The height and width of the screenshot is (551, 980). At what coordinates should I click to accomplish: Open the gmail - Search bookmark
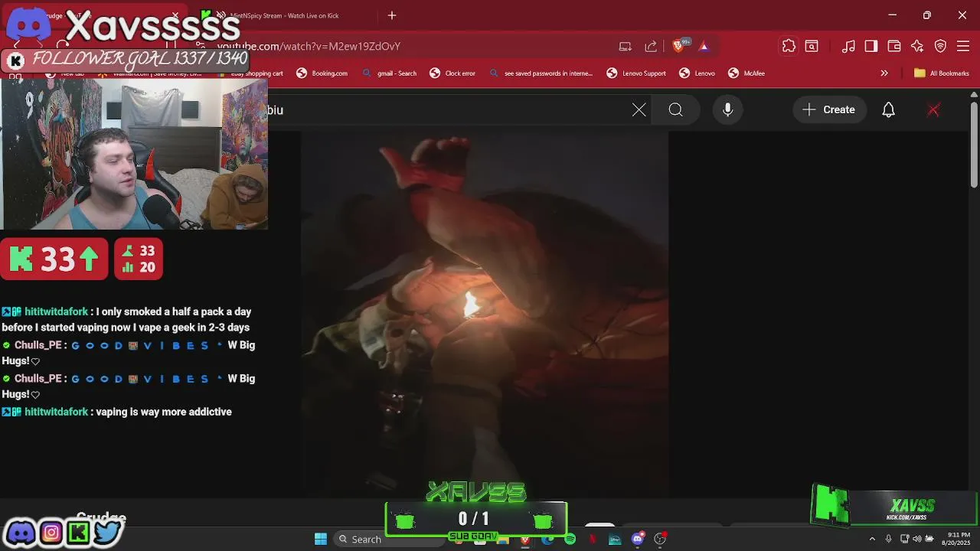coord(389,73)
